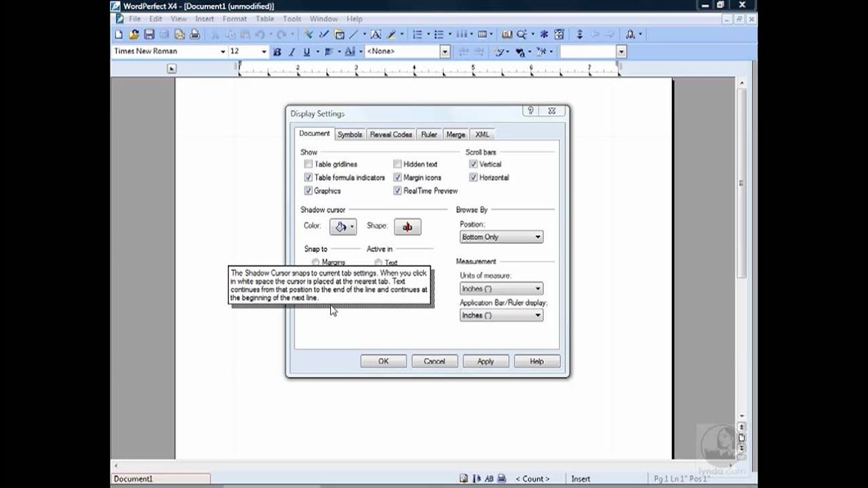The width and height of the screenshot is (868, 488).
Task: Click the Numbering list icon
Action: tap(417, 34)
